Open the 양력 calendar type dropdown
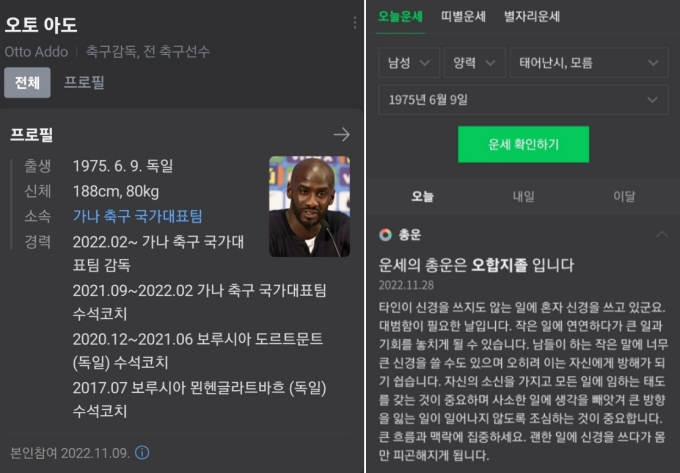 click(x=474, y=63)
